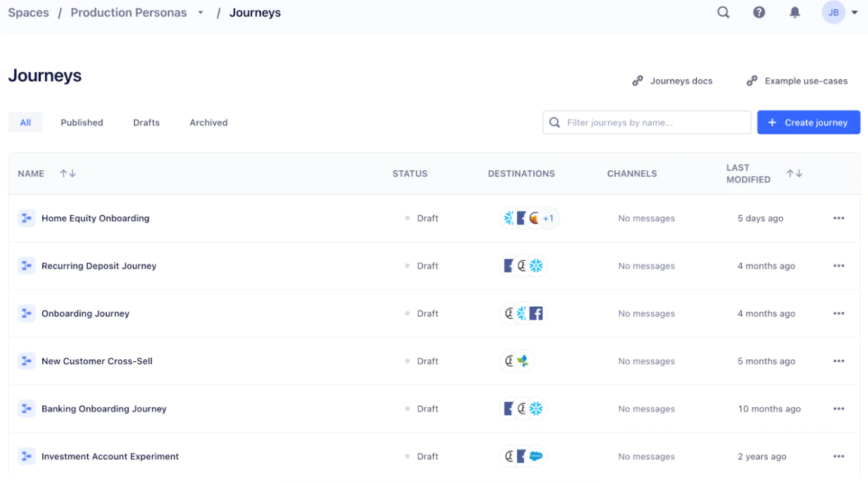Click the JB user avatar
This screenshot has height=483, width=868.
[833, 13]
